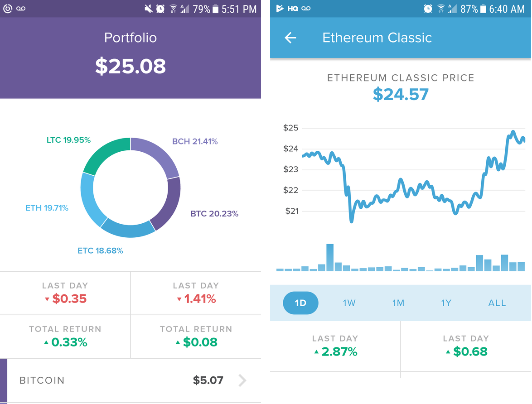The image size is (532, 404).
Task: Expand the BITCOIN row chevron
Action: (242, 380)
